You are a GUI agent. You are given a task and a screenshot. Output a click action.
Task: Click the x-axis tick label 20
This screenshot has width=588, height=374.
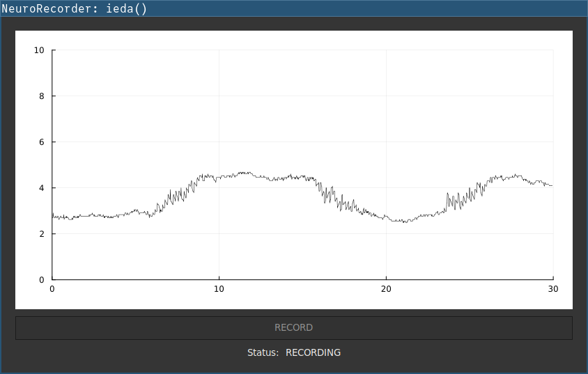pos(386,289)
